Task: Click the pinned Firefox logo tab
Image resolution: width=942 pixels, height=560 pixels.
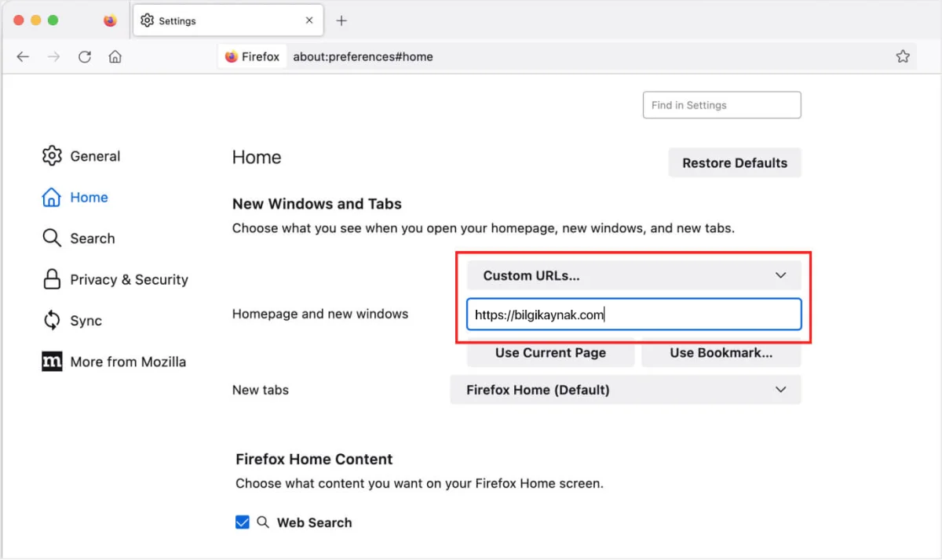Action: [110, 21]
